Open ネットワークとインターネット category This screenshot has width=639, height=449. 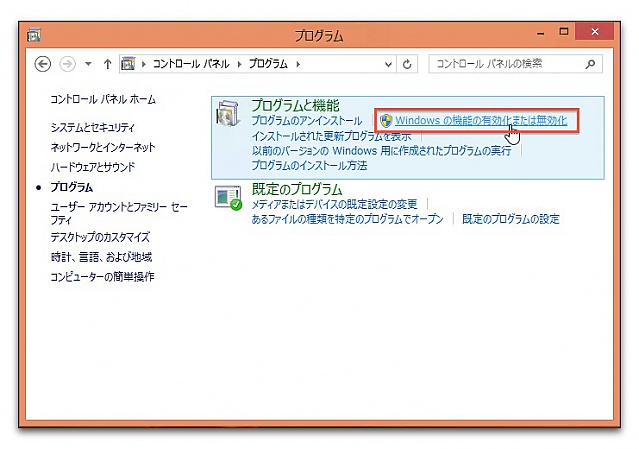[x=103, y=147]
